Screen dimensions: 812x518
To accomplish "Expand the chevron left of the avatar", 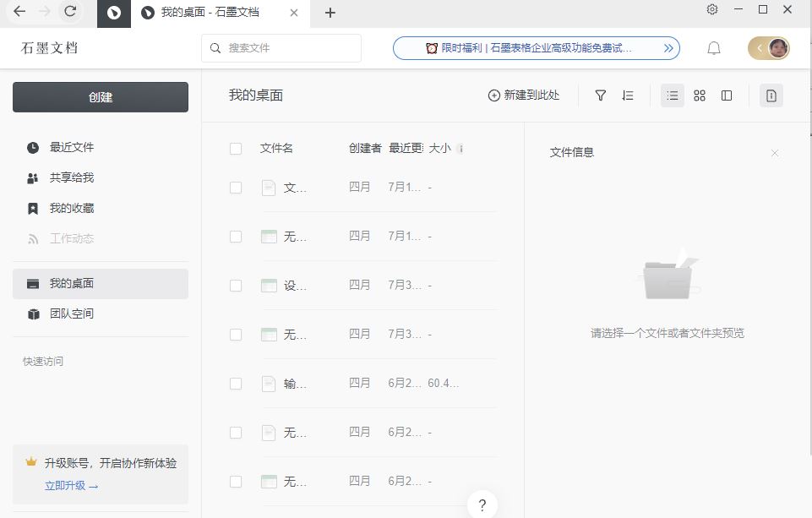I will tap(759, 48).
